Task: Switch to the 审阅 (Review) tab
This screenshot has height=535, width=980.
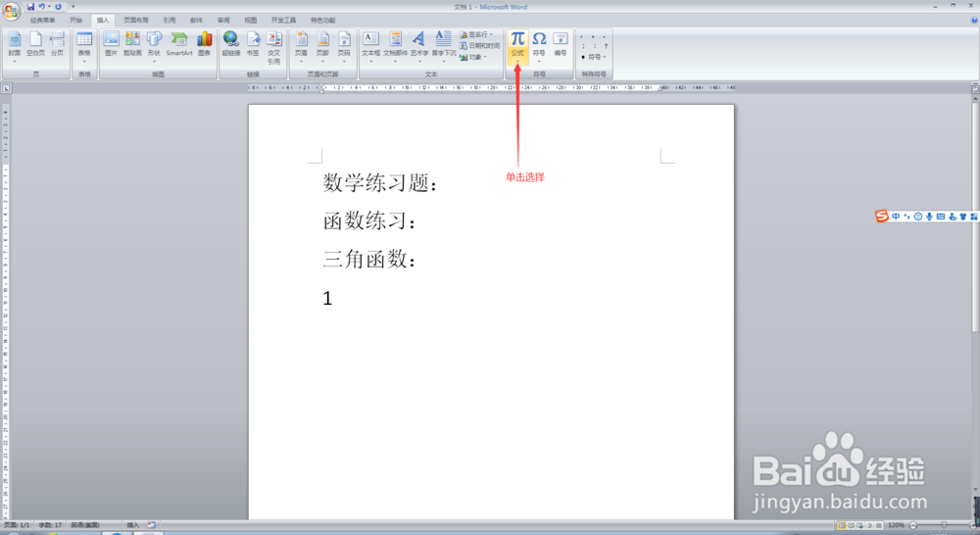Action: (x=223, y=20)
